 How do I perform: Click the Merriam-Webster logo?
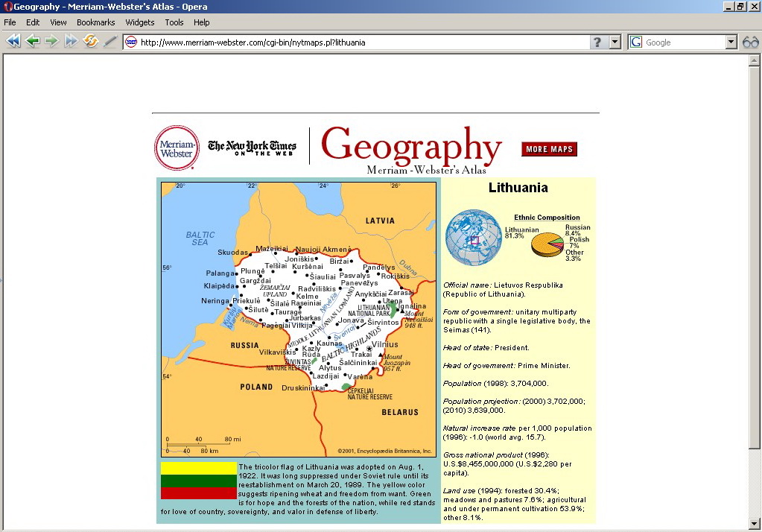point(177,147)
